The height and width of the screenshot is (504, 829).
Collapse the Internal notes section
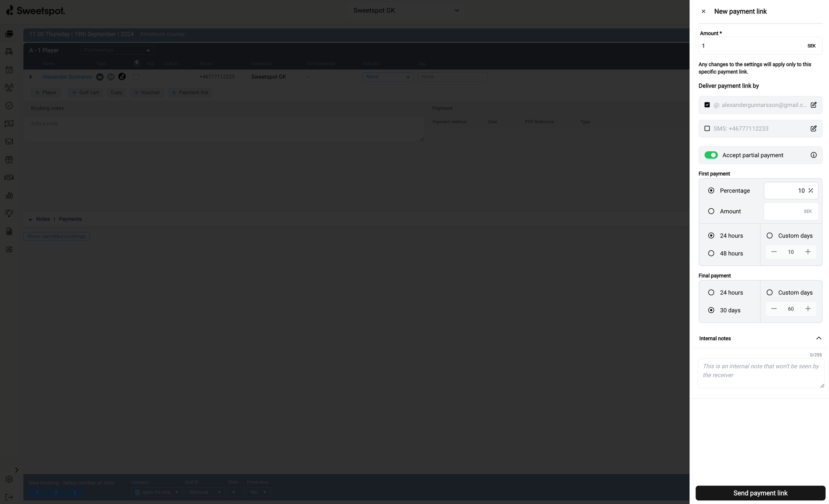pyautogui.click(x=818, y=339)
